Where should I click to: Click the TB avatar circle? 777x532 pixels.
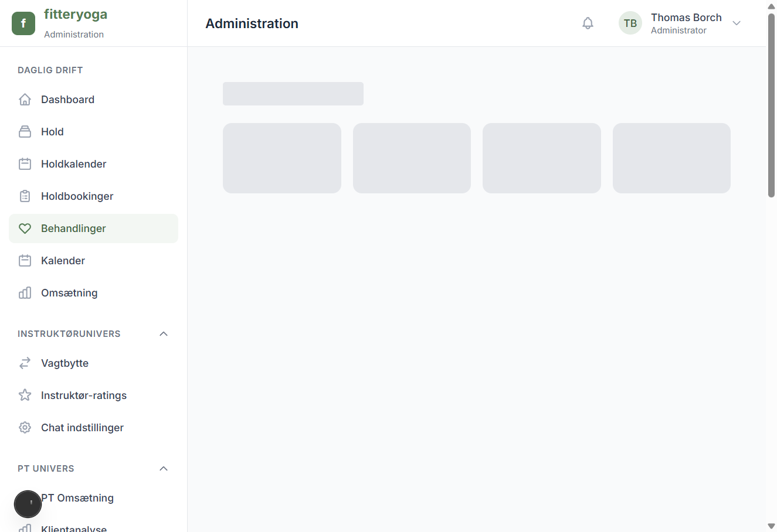630,23
